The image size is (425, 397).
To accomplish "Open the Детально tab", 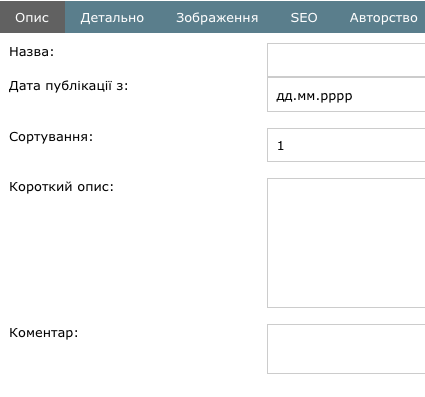I will pyautogui.click(x=112, y=17).
